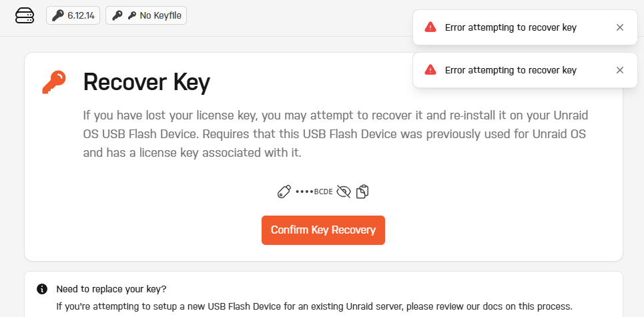Image resolution: width=644 pixels, height=317 pixels.
Task: Click 'Need to replace your key?' heading
Action: click(x=111, y=289)
